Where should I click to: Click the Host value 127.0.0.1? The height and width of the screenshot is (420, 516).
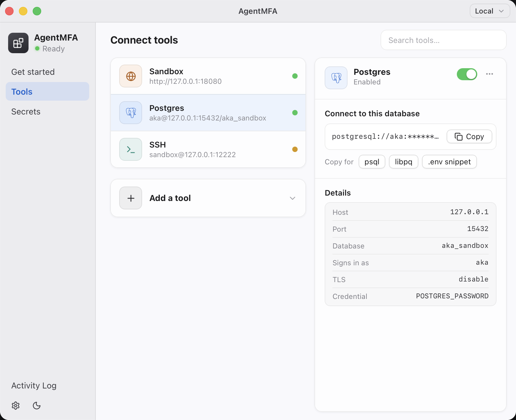(x=469, y=212)
